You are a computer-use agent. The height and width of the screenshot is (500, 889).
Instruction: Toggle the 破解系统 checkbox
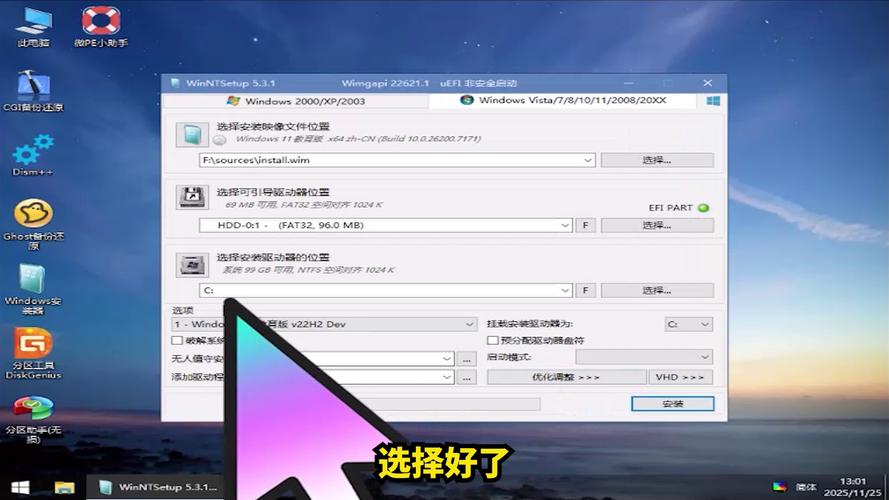(x=177, y=340)
